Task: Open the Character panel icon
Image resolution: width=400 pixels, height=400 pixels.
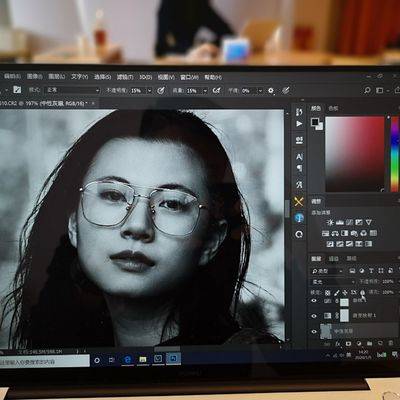Action: pos(299,157)
